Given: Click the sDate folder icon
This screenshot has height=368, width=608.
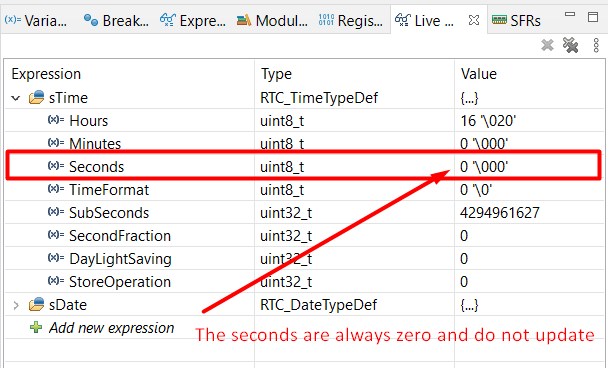Looking at the screenshot, I should tap(36, 305).
